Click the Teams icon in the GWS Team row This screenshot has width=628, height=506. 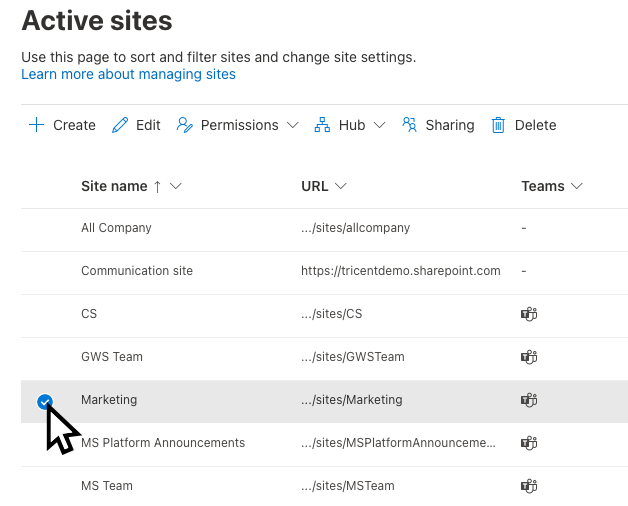point(529,357)
